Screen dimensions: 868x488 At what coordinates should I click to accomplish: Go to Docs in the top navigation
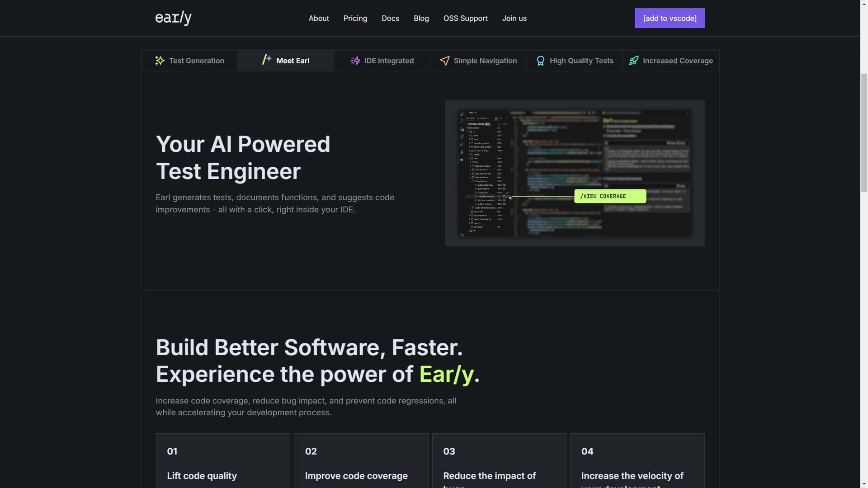(x=390, y=18)
